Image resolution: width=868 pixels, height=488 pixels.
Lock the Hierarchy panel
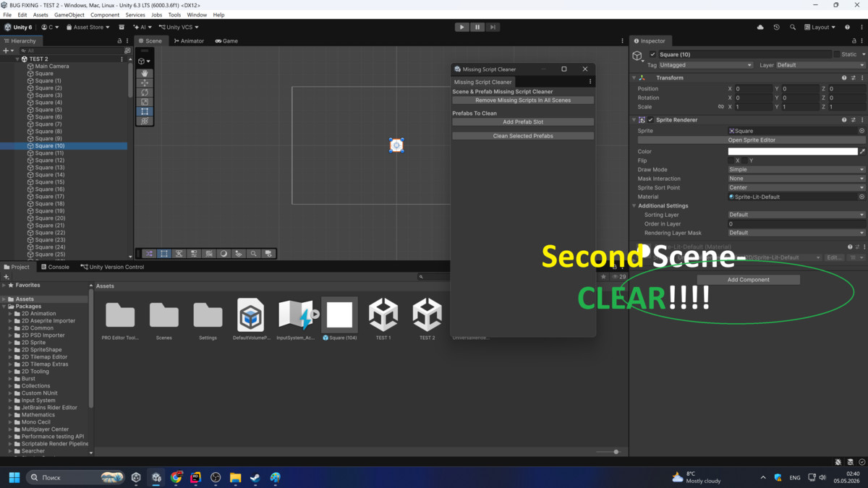119,40
